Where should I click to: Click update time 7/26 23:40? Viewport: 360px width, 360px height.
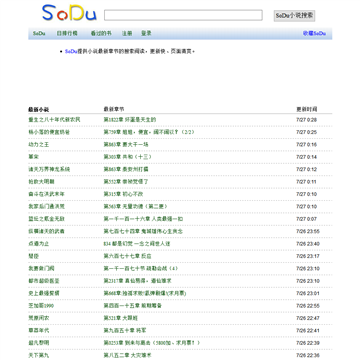(308, 244)
